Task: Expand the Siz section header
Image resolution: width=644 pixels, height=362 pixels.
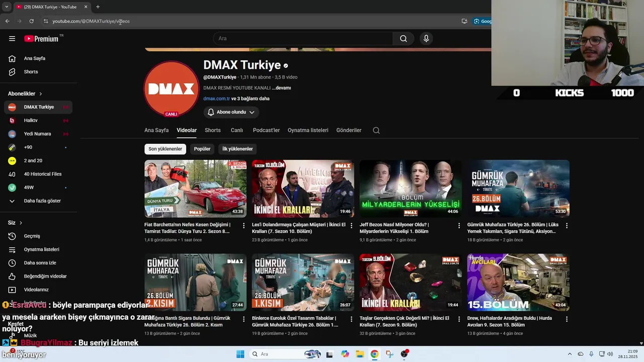Action: (x=15, y=223)
